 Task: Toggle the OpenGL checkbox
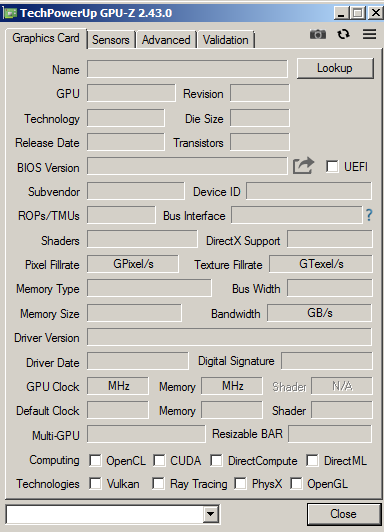[296, 483]
